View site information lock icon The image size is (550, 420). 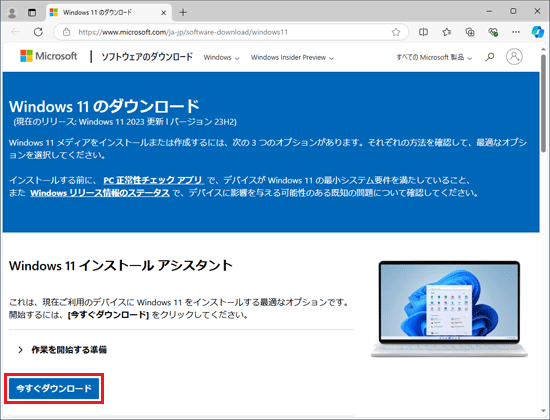click(x=66, y=32)
